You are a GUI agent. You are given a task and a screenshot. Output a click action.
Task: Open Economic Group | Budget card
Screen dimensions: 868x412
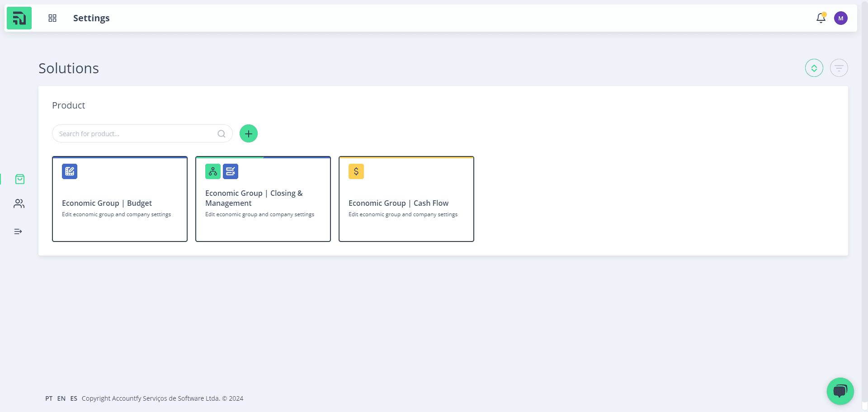(120, 199)
